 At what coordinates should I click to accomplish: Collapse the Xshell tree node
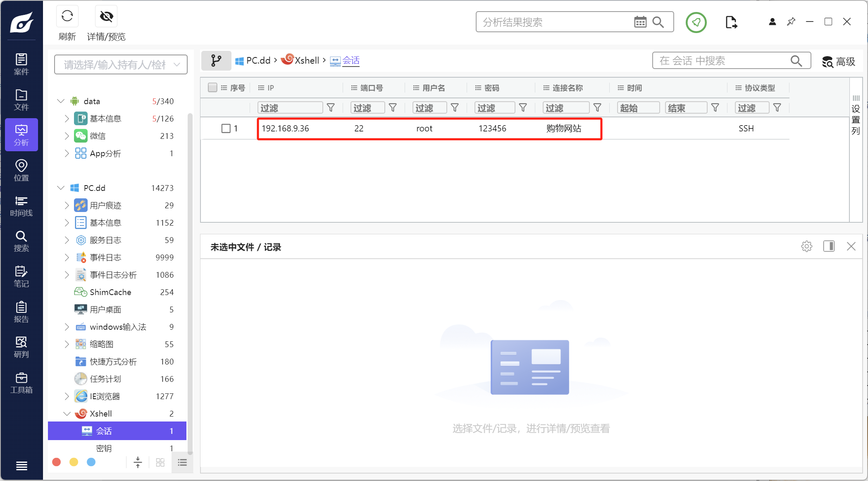tap(67, 414)
